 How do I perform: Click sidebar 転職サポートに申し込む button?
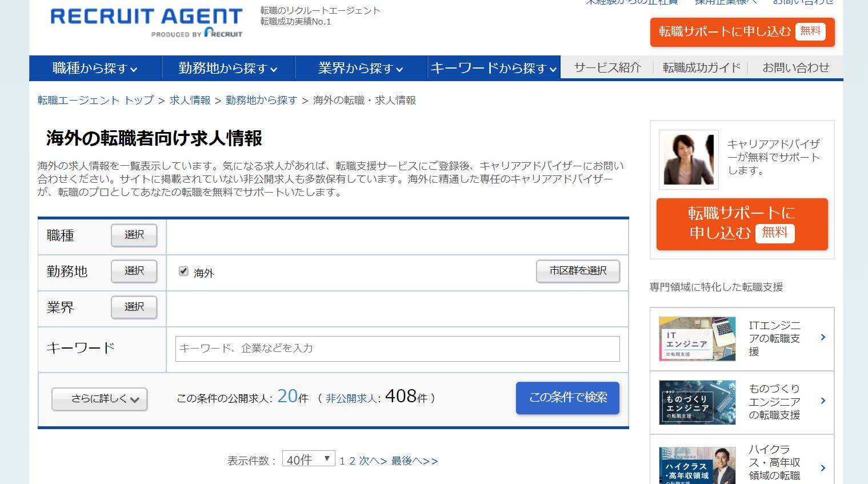click(742, 224)
